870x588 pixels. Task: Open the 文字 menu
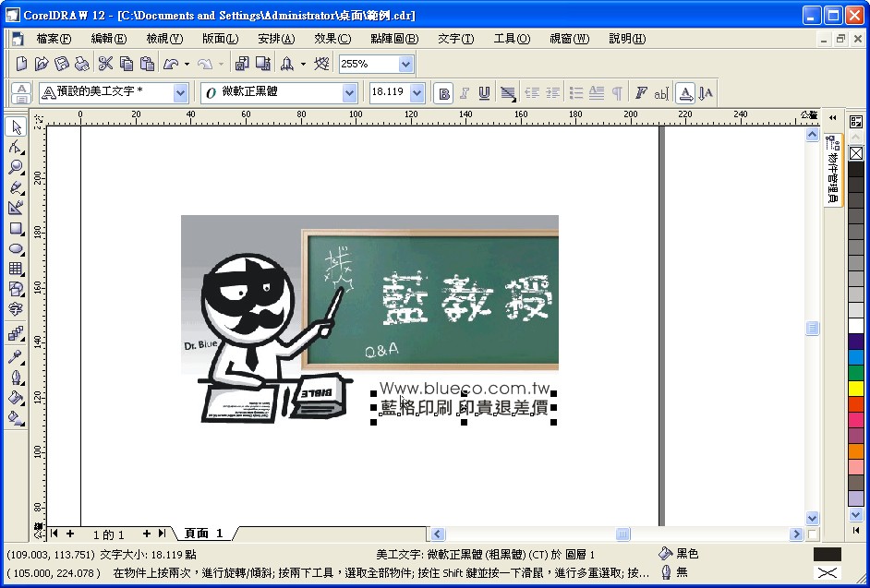point(455,39)
